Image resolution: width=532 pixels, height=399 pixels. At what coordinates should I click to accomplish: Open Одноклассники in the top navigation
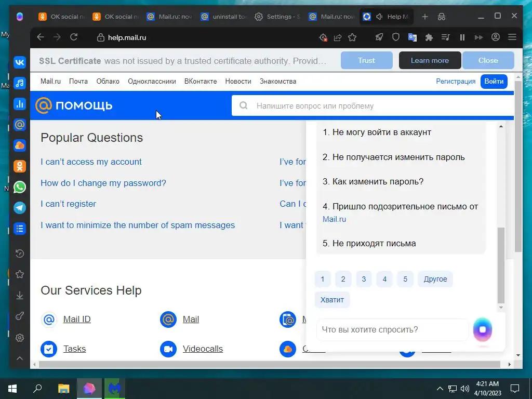click(x=152, y=82)
